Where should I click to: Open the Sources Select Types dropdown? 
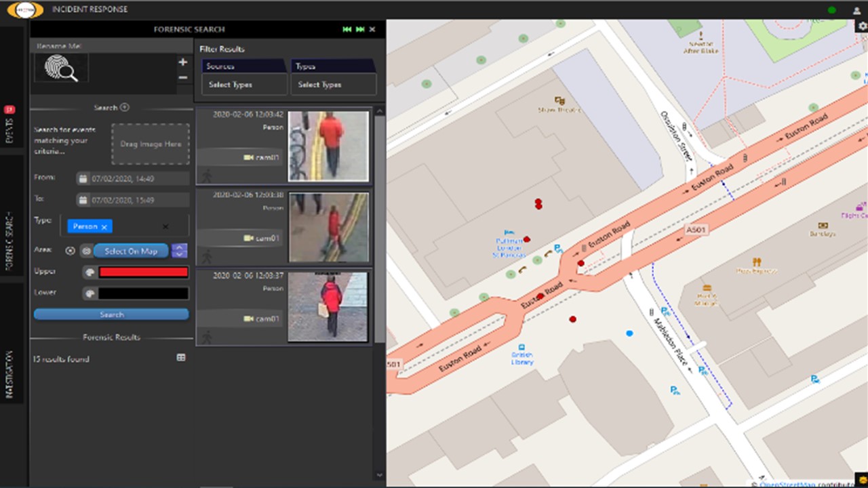point(243,84)
